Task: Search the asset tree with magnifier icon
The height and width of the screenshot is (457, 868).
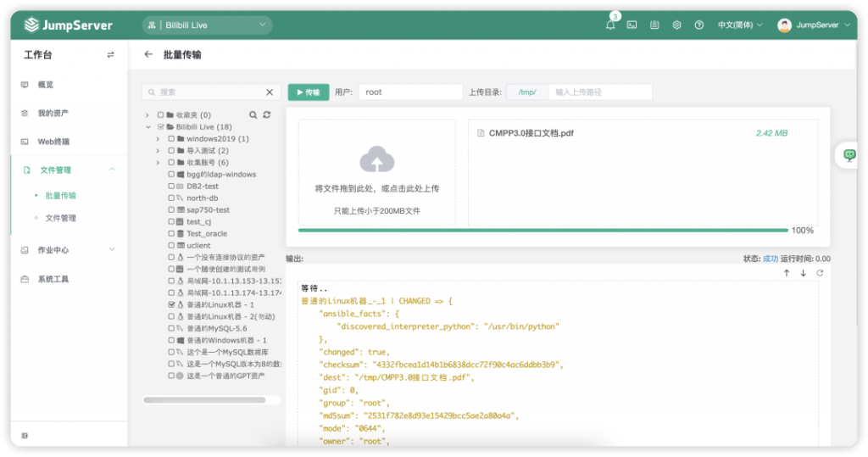Action: pos(253,114)
